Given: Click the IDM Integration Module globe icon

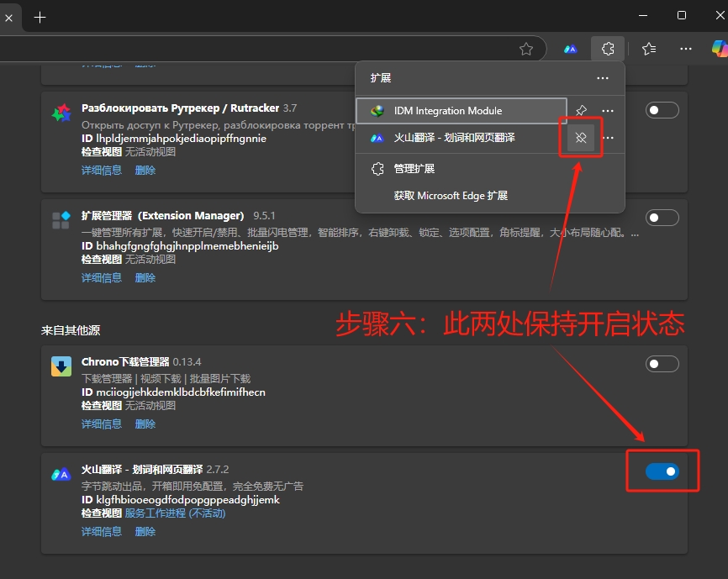Looking at the screenshot, I should pos(377,111).
